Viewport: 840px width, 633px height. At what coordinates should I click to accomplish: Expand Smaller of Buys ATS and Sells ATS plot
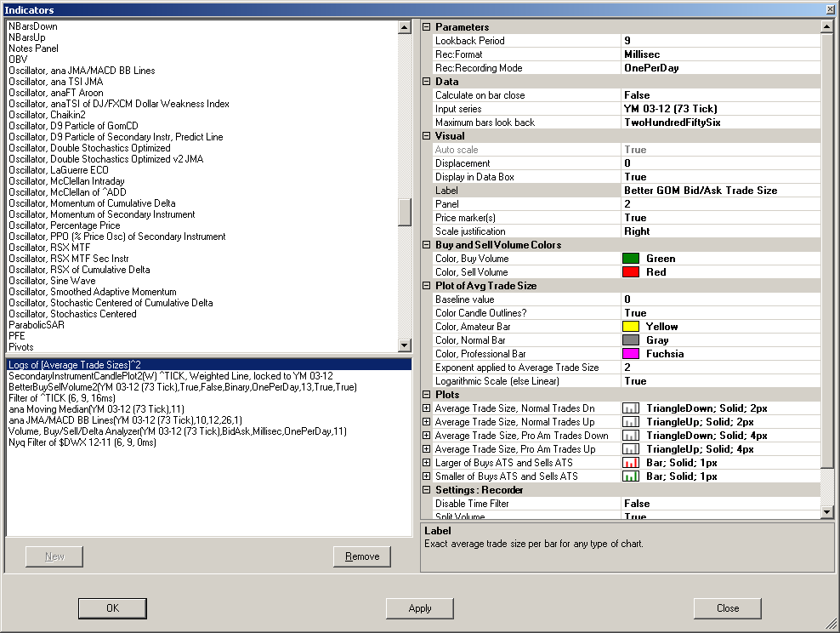[427, 476]
